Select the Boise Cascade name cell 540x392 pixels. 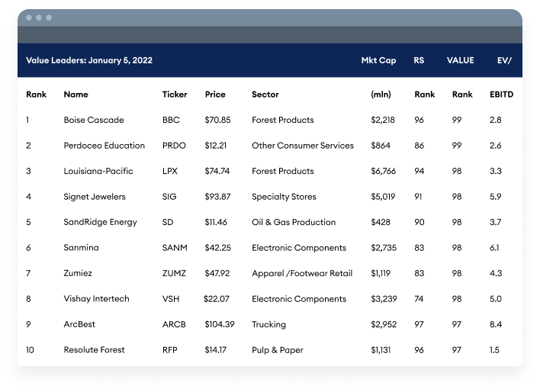point(94,120)
